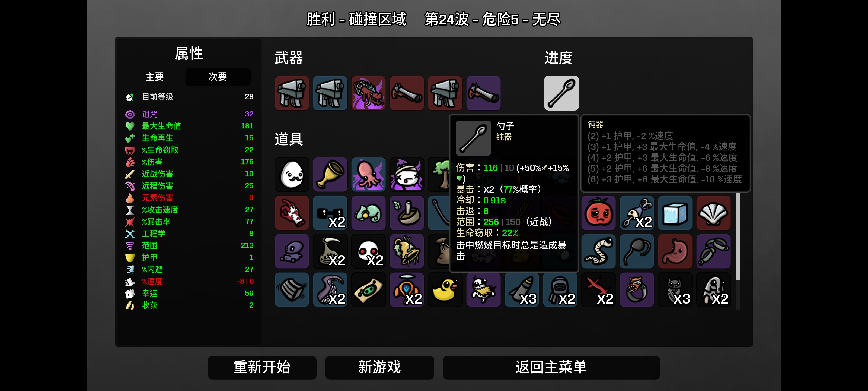Click the pink octopus item icon
The height and width of the screenshot is (391, 868).
click(368, 174)
